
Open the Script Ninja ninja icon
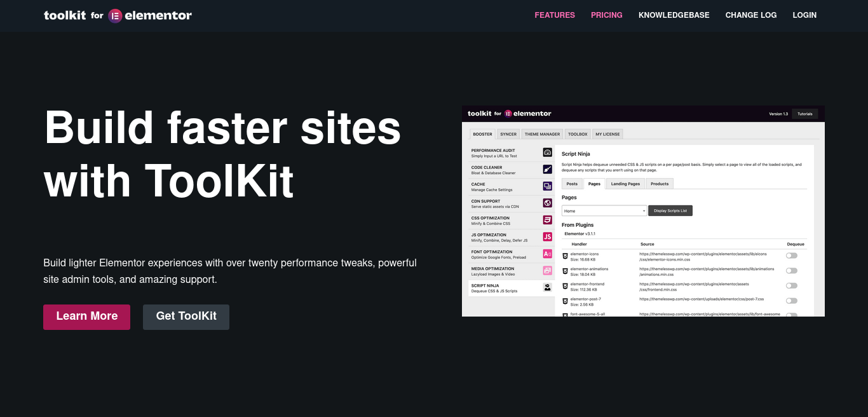(547, 287)
